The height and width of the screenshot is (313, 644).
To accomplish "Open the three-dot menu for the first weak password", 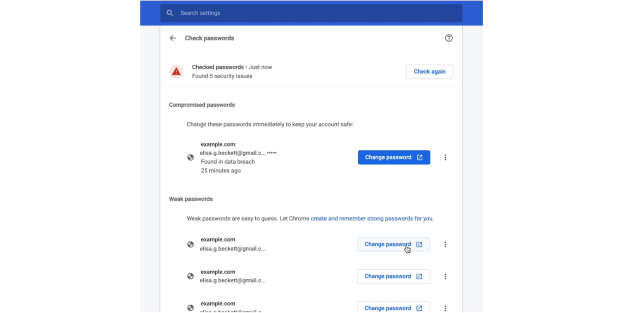I will point(445,244).
